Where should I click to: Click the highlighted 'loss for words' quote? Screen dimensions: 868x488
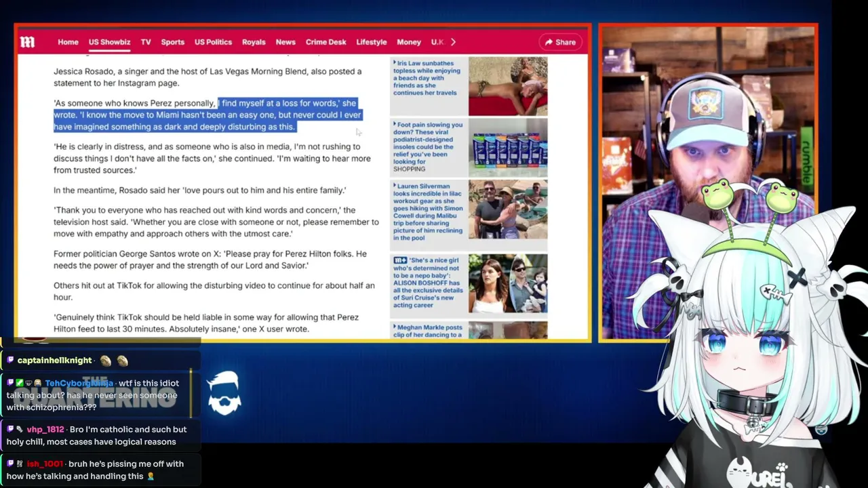tap(208, 115)
